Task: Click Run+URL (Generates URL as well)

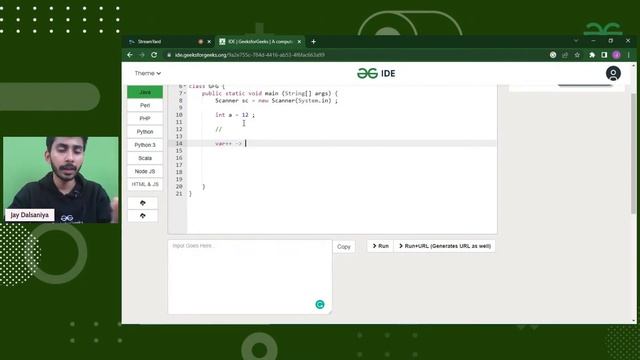Action: pos(444,246)
